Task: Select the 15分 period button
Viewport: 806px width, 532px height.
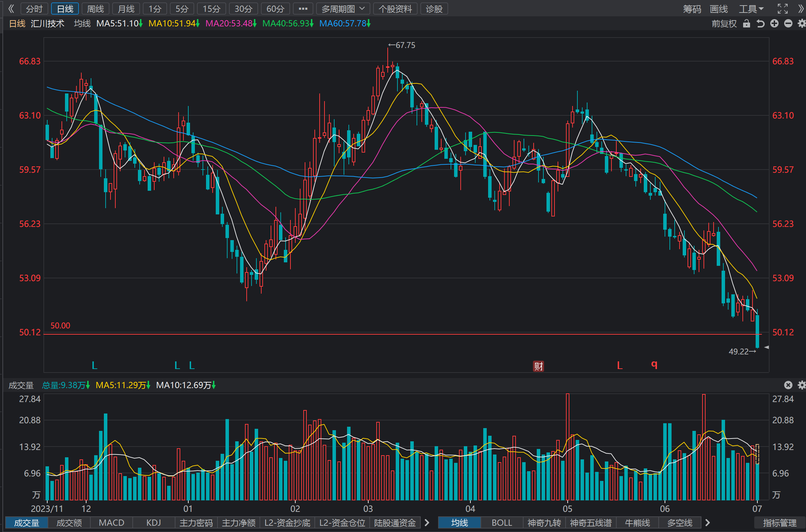Action: coord(212,9)
